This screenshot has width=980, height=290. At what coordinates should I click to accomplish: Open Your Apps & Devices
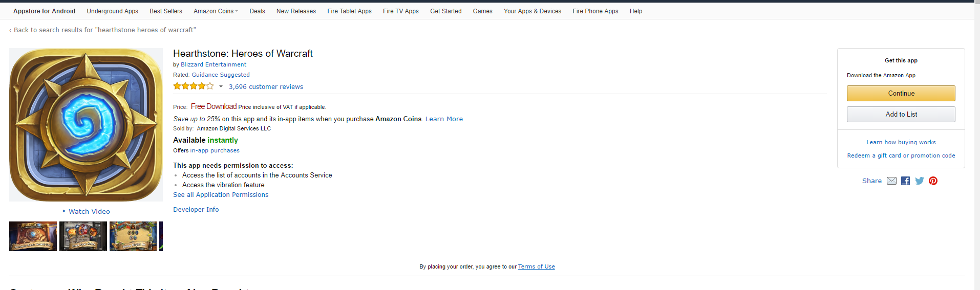(x=532, y=11)
